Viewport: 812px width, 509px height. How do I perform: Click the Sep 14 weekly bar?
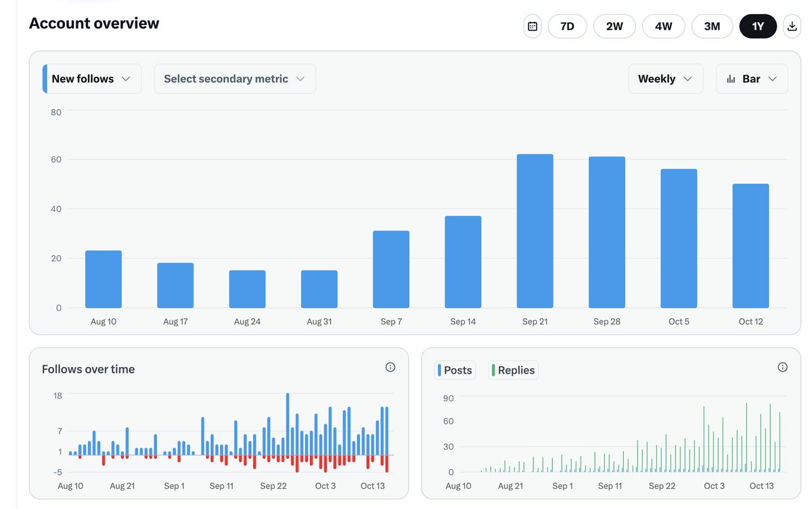[463, 262]
